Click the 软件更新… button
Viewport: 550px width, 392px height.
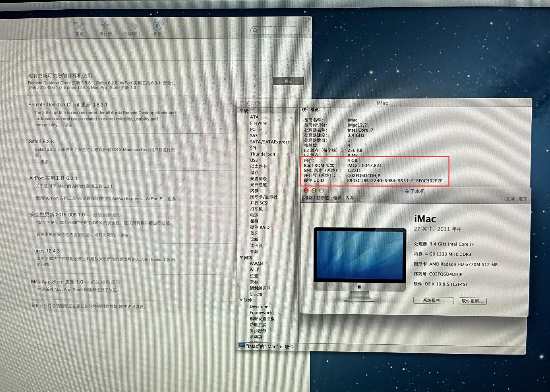tap(472, 301)
